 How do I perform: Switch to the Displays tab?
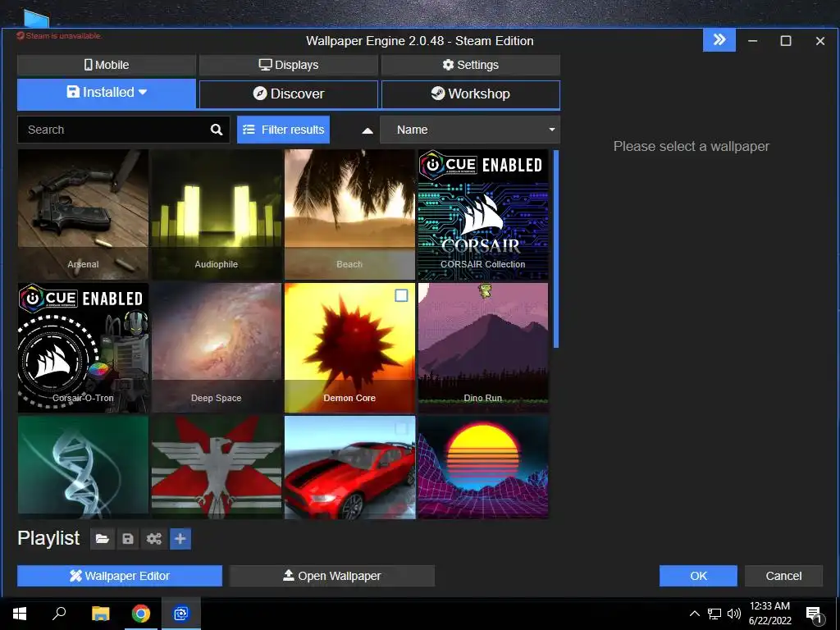click(x=289, y=65)
